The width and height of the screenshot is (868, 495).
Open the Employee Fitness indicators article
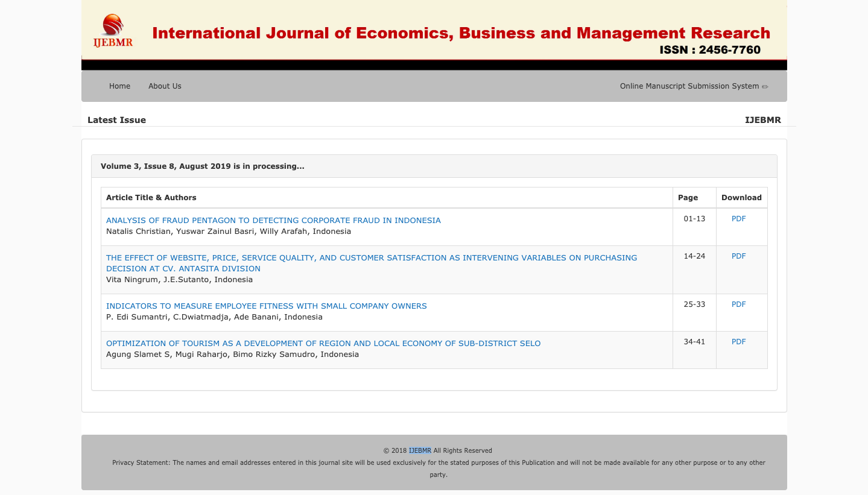coord(266,306)
